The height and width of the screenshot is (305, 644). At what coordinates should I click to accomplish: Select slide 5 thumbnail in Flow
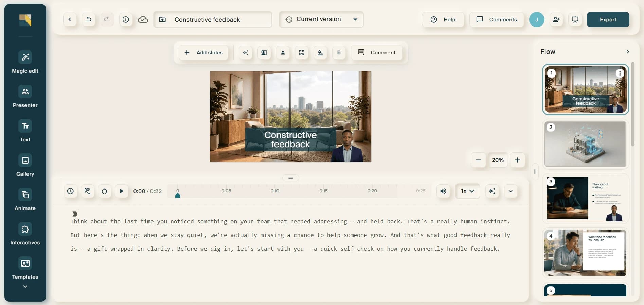(x=586, y=290)
